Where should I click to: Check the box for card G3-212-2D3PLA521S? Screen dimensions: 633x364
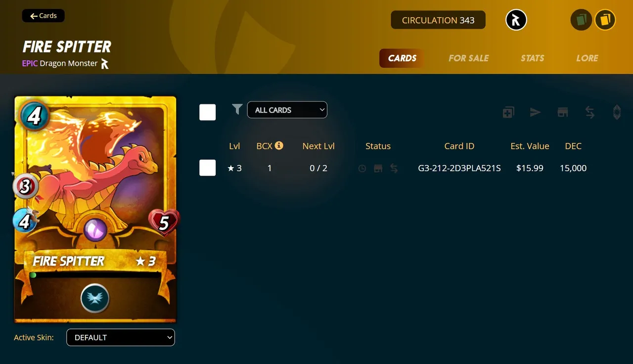208,168
